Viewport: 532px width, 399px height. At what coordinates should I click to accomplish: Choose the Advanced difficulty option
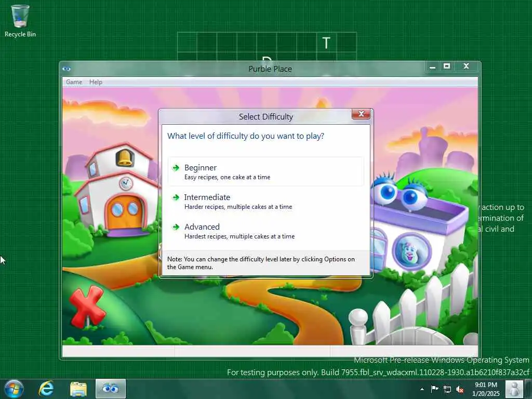point(265,231)
